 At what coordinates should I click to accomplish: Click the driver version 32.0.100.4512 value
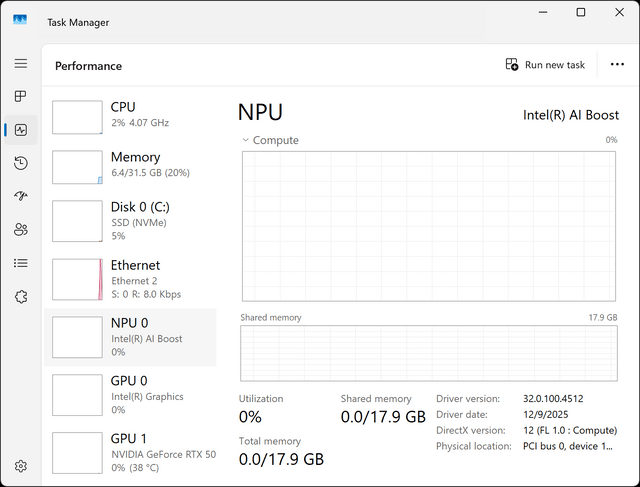(x=553, y=398)
